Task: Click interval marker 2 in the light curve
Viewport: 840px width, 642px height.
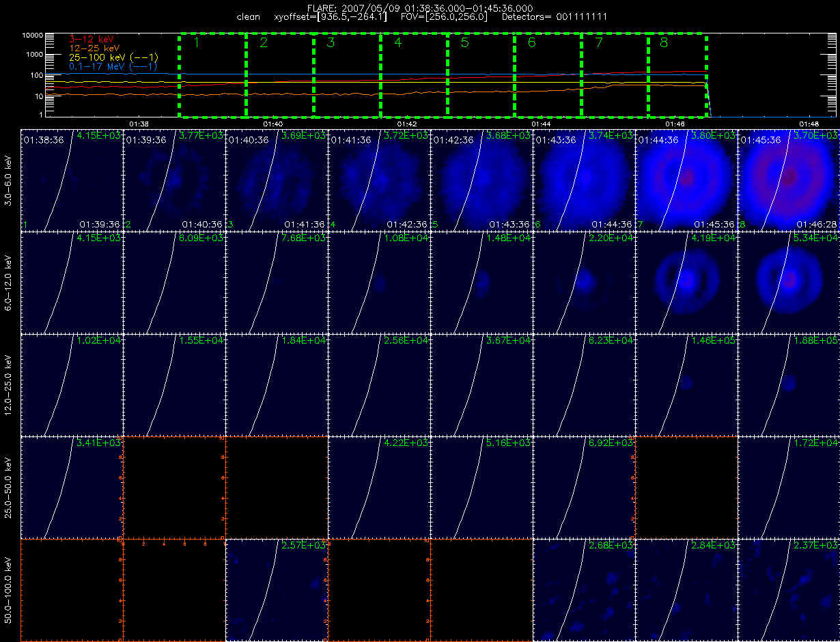Action: point(264,43)
